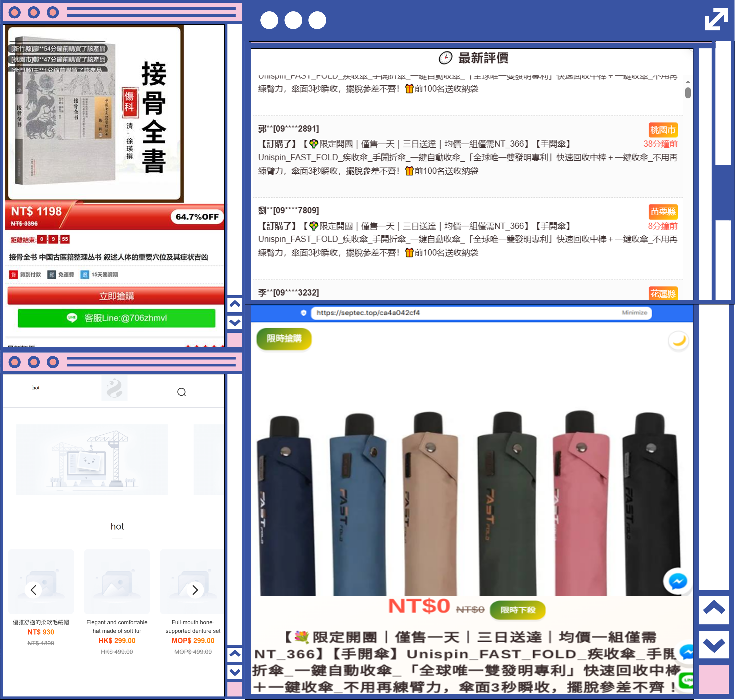Click the gift icon in 郭's review
This screenshot has height=700, width=735.
coord(409,171)
